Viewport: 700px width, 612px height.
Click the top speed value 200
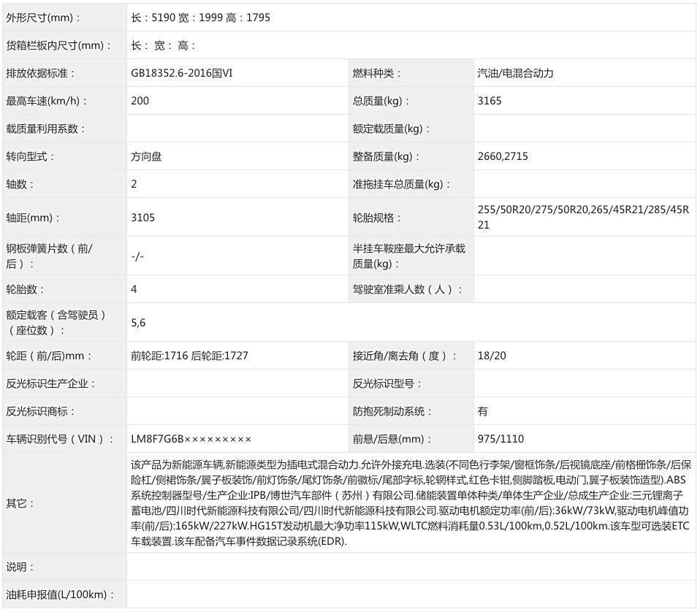pyautogui.click(x=138, y=101)
